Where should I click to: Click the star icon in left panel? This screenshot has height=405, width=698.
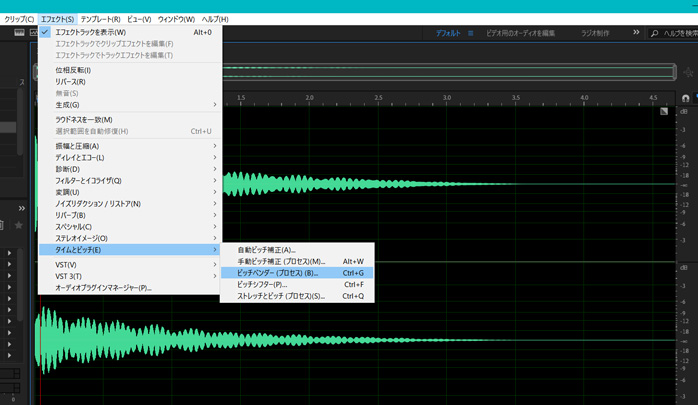tap(19, 225)
